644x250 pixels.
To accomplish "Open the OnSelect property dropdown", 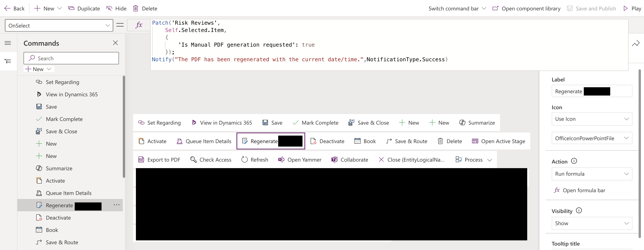I will point(59,25).
